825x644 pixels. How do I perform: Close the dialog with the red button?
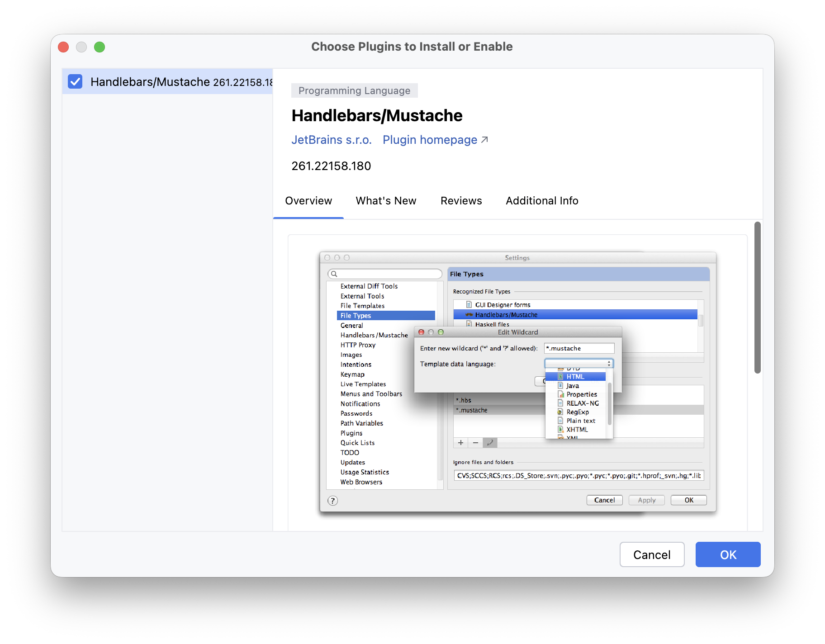64,47
